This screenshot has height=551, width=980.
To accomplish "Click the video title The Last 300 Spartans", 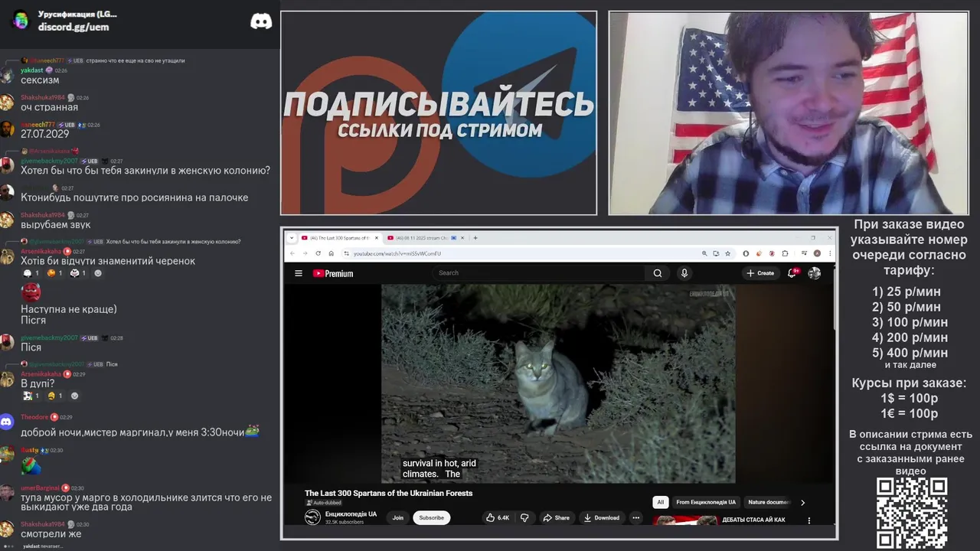I will pos(388,494).
